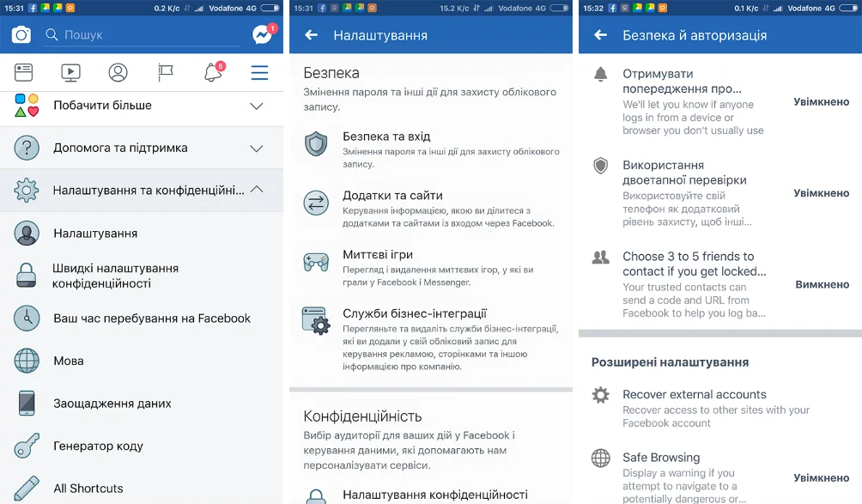Collapse Налаштування та конфіденційність section

click(256, 190)
